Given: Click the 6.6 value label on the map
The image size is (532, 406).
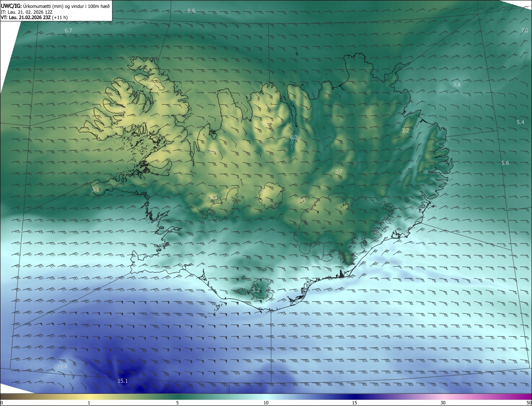Looking at the screenshot, I should point(191,10).
